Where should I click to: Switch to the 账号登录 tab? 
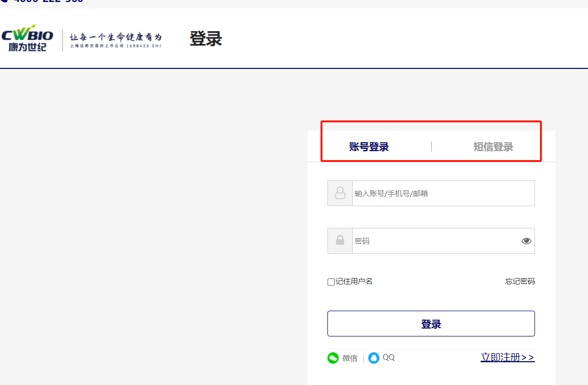coord(369,147)
